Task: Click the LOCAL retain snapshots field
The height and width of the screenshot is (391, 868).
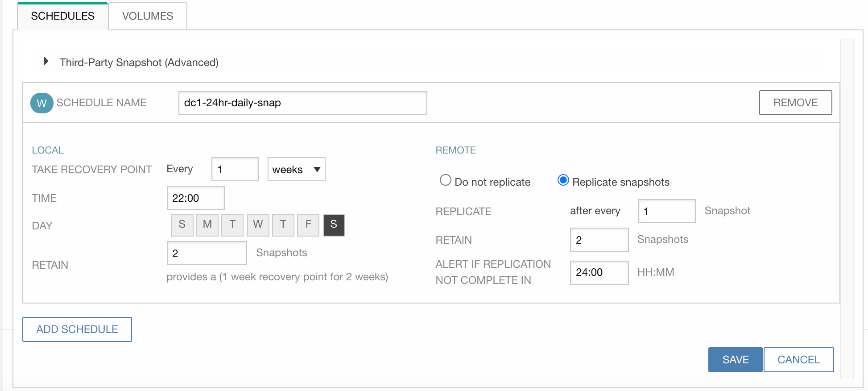Action: coord(207,253)
